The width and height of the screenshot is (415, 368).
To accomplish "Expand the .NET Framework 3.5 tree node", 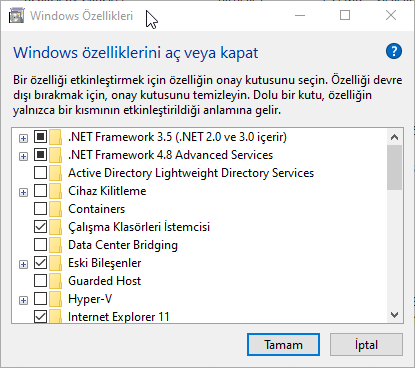I will click(23, 138).
